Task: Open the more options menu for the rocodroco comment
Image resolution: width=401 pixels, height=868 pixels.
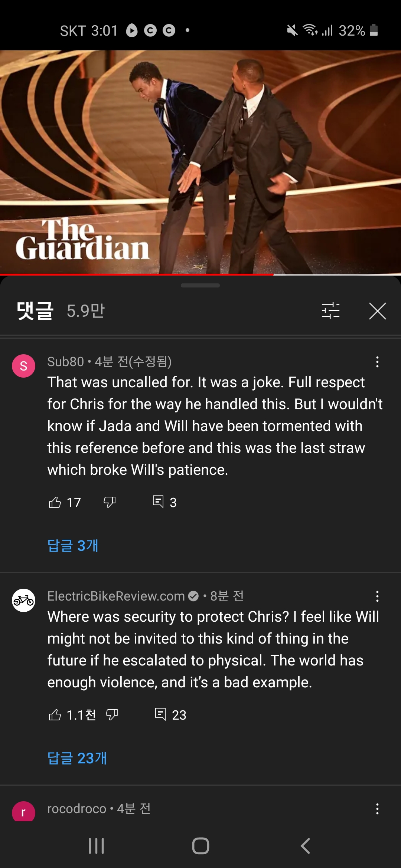Action: pos(377,809)
